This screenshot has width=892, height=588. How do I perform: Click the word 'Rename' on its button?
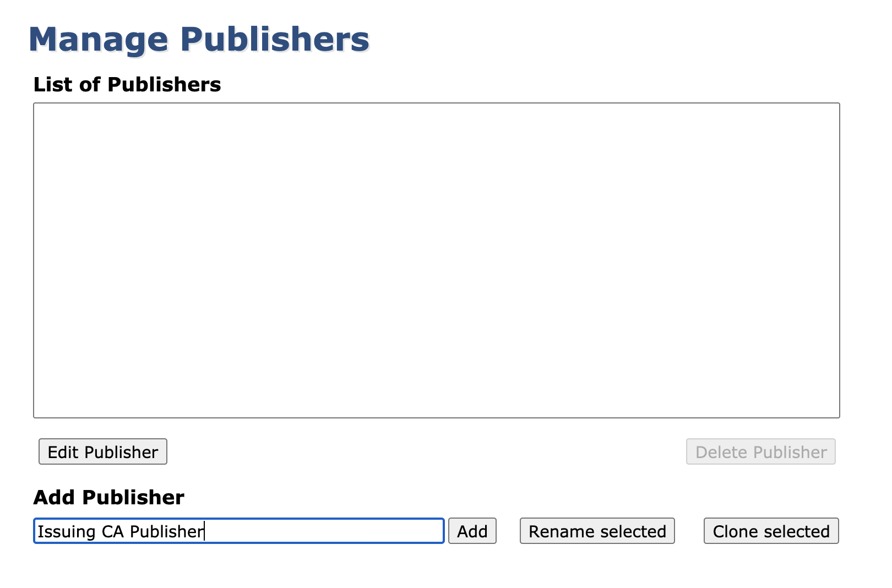(x=562, y=532)
